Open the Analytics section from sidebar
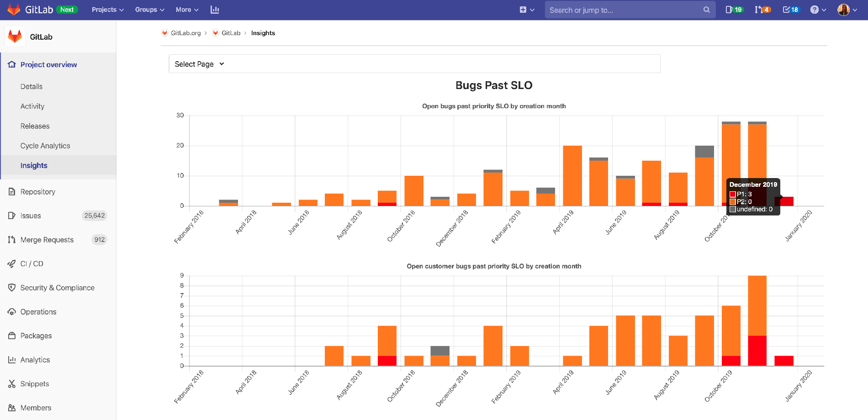 click(x=35, y=360)
